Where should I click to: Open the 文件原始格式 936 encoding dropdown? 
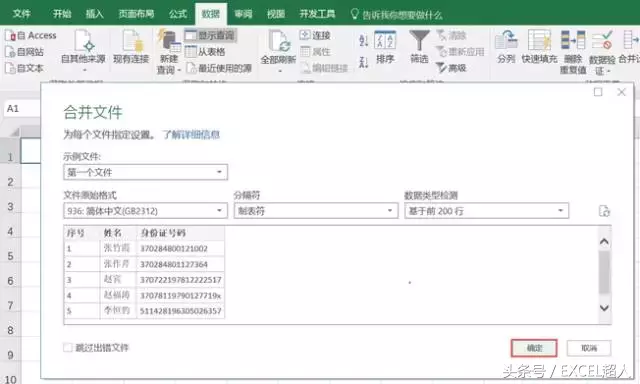(x=146, y=211)
